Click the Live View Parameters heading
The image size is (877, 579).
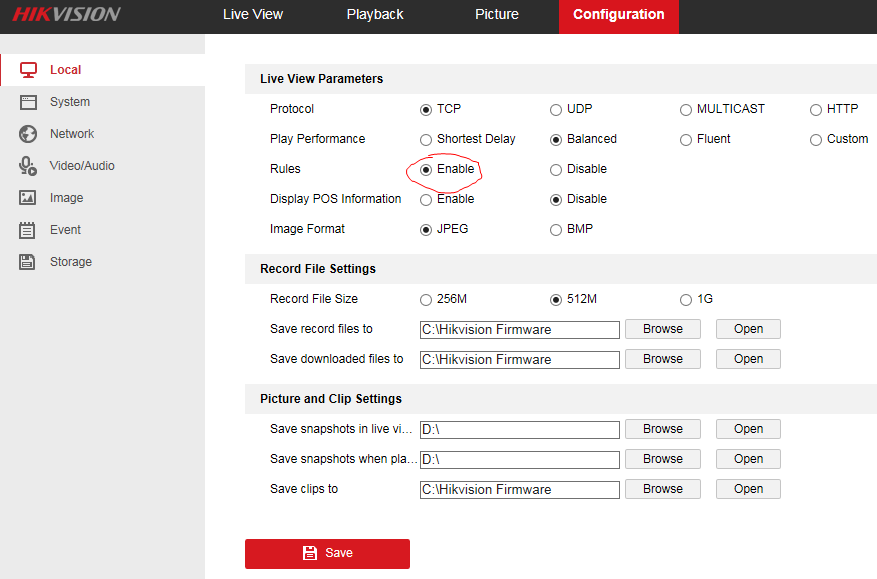[x=322, y=79]
